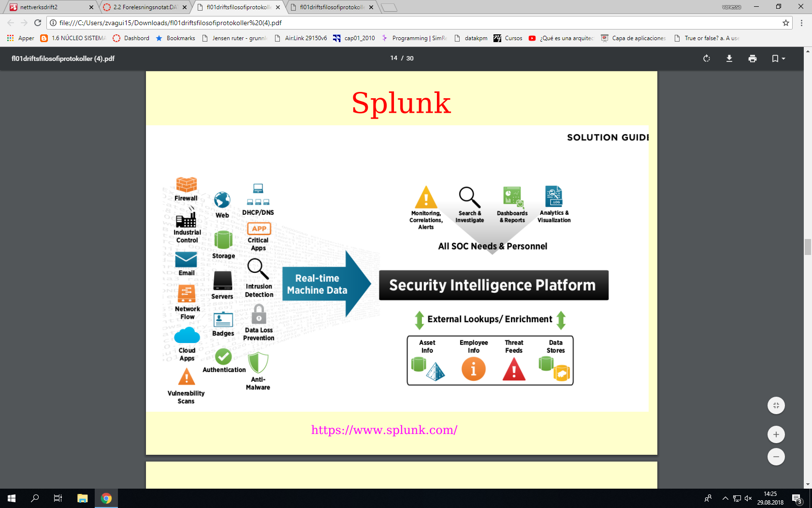Viewport: 812px width, 508px height.
Task: Download the PDF file
Action: (729, 59)
